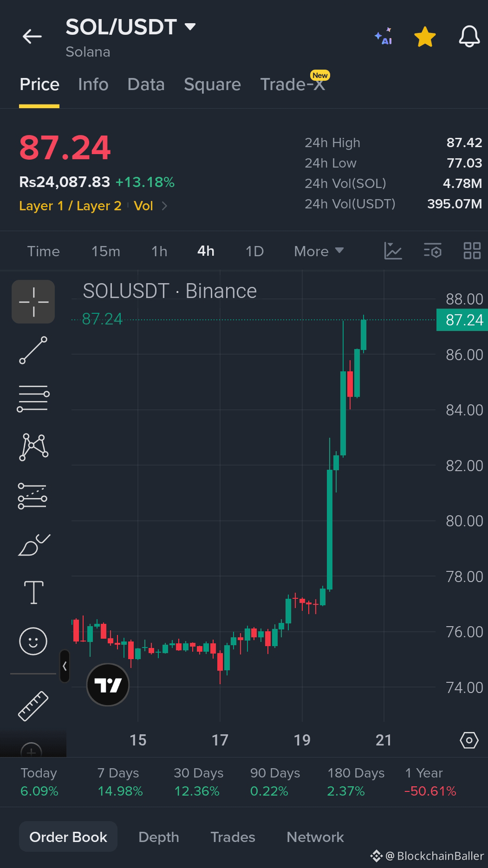Select the ruler measure tool
This screenshot has width=488, height=868.
coord(33,706)
